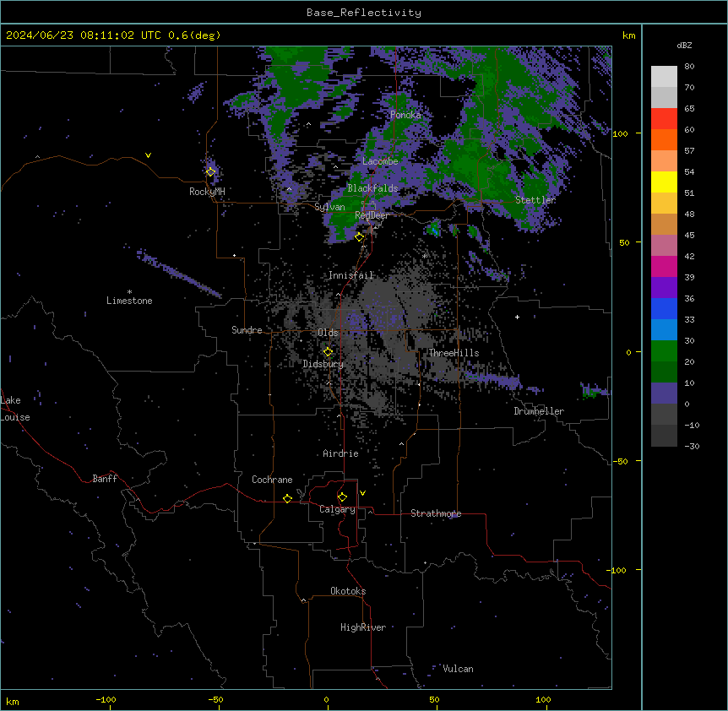This screenshot has width=728, height=711.
Task: Click the Sylvan label
Action: click(x=329, y=207)
